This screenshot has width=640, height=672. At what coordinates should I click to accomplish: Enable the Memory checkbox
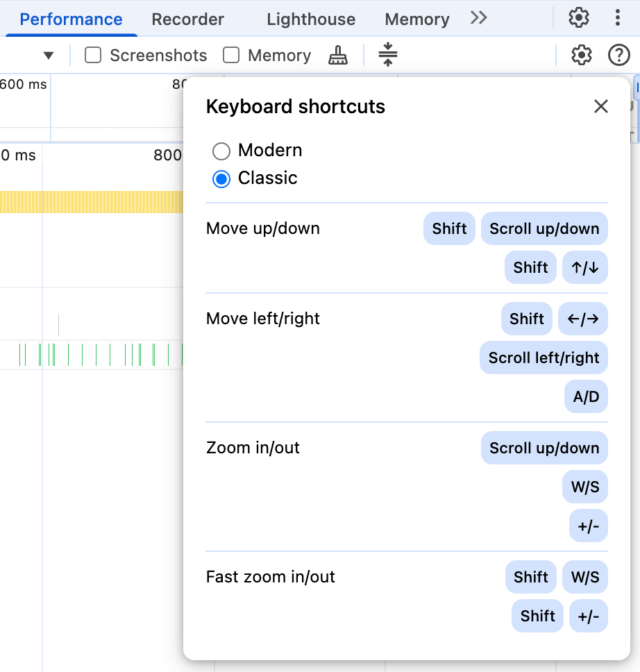pos(232,55)
